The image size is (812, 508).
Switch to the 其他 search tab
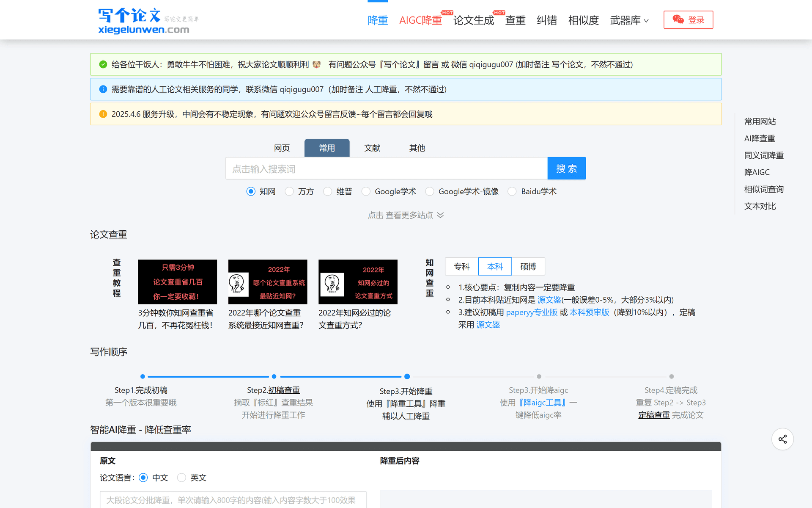pyautogui.click(x=417, y=148)
